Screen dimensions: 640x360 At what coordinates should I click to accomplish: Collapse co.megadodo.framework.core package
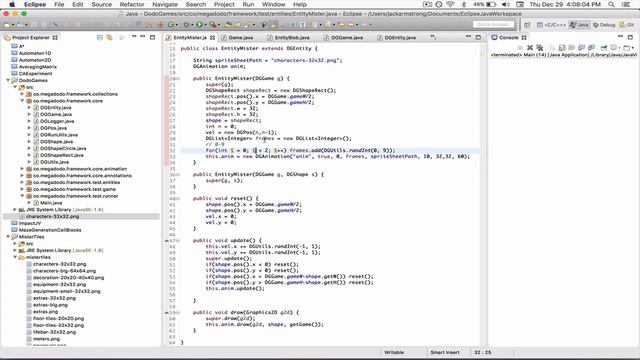(x=22, y=101)
